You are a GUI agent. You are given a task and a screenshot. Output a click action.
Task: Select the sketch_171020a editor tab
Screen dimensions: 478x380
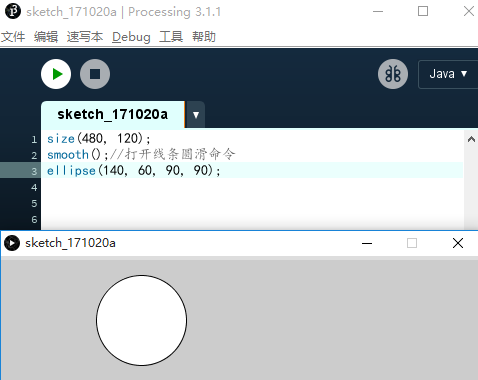tap(113, 114)
